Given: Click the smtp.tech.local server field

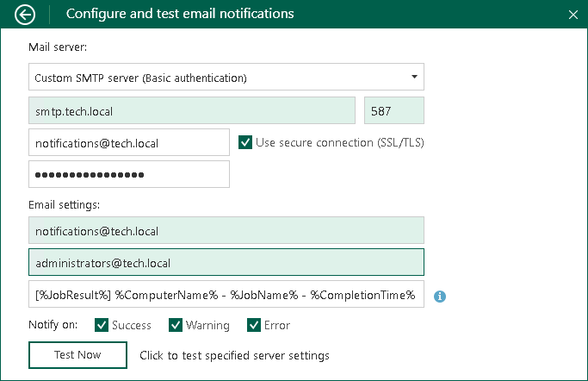Looking at the screenshot, I should pyautogui.click(x=191, y=111).
